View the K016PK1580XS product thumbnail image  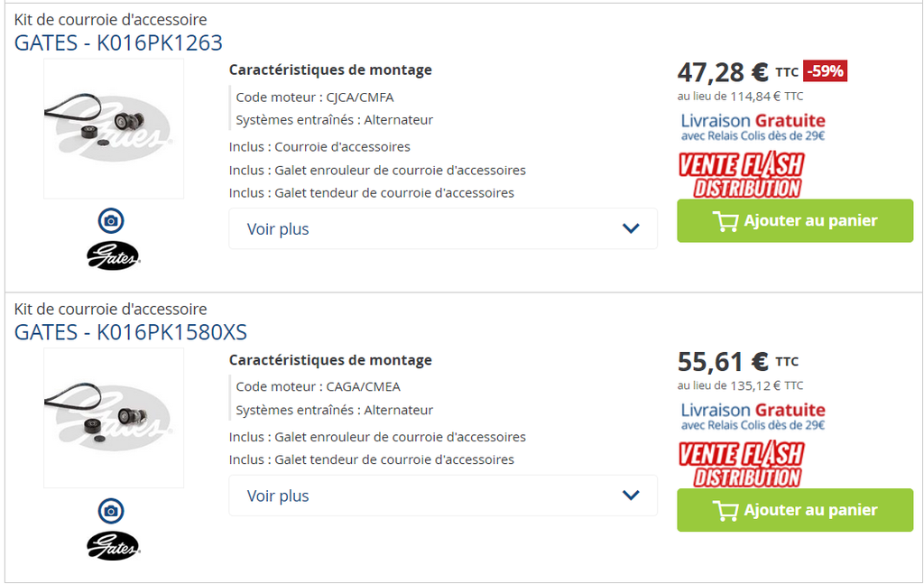click(x=114, y=418)
